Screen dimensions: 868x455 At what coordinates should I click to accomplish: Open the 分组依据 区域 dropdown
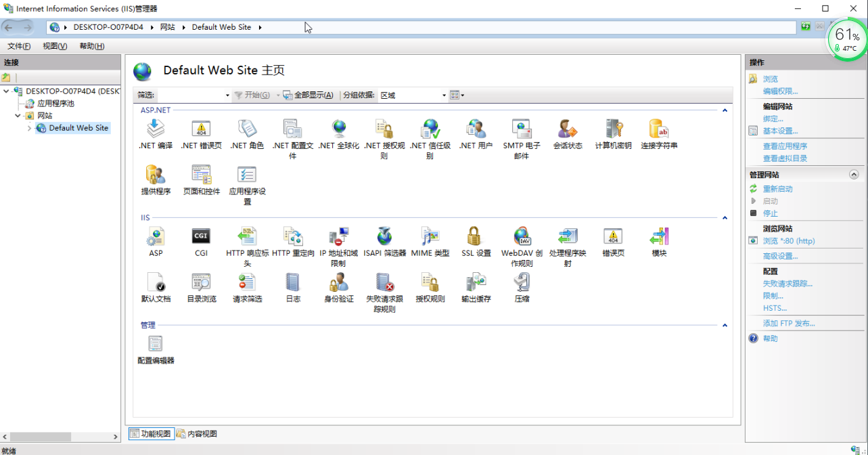click(x=413, y=95)
